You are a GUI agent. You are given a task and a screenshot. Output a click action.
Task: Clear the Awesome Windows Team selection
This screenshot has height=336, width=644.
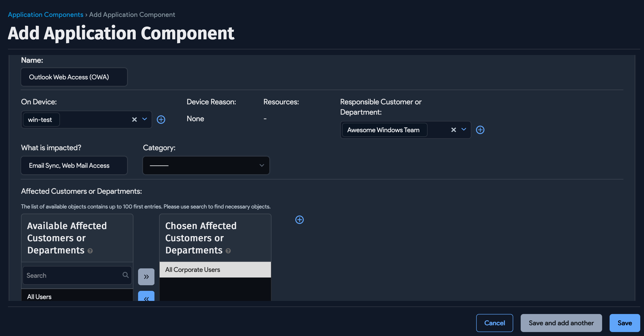point(454,130)
